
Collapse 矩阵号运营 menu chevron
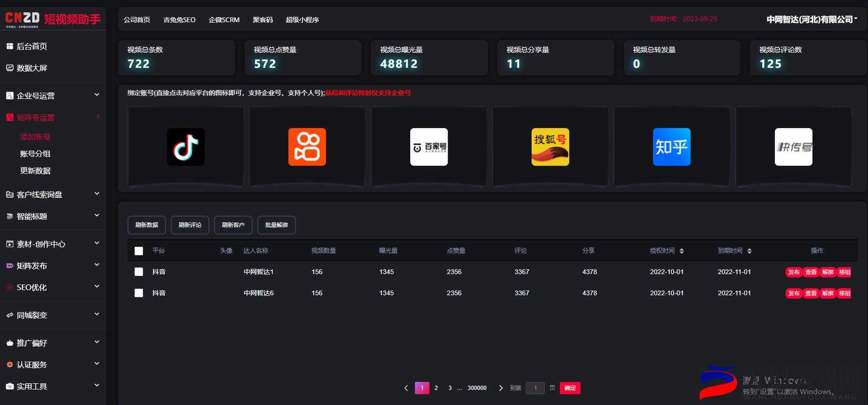pos(98,116)
